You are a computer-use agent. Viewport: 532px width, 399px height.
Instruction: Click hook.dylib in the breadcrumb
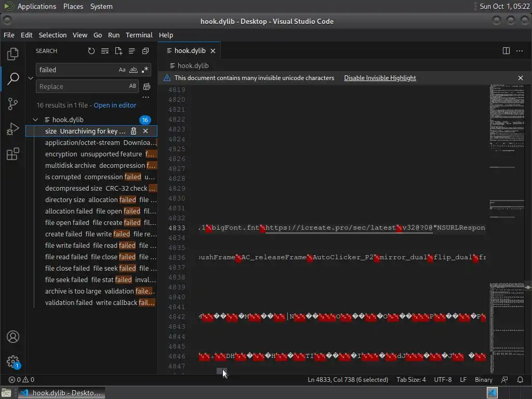pos(193,66)
